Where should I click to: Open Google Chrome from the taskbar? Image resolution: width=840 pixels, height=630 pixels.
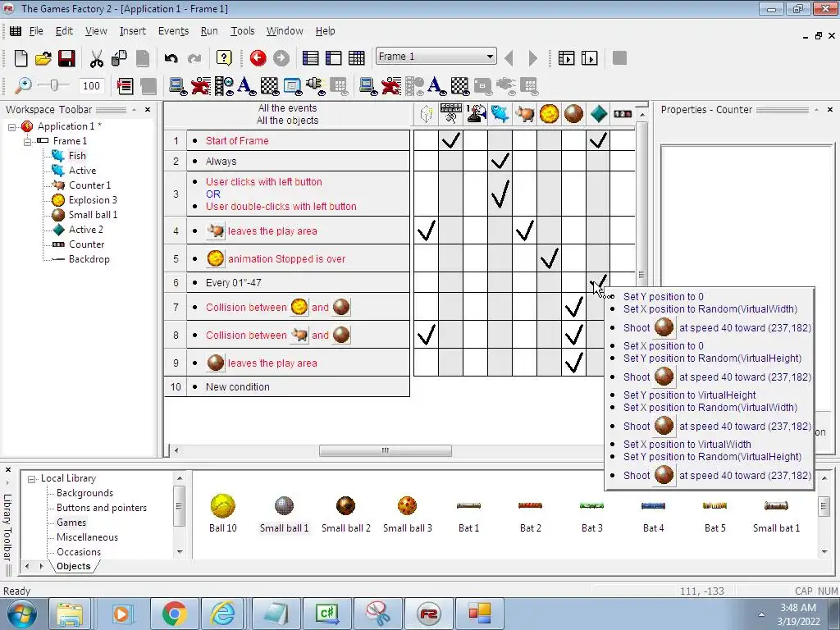pyautogui.click(x=175, y=614)
